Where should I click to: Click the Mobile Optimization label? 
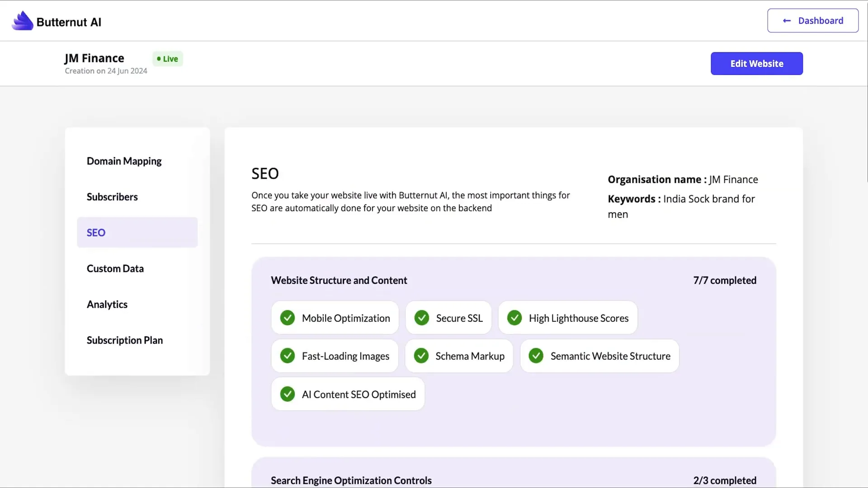[346, 318]
